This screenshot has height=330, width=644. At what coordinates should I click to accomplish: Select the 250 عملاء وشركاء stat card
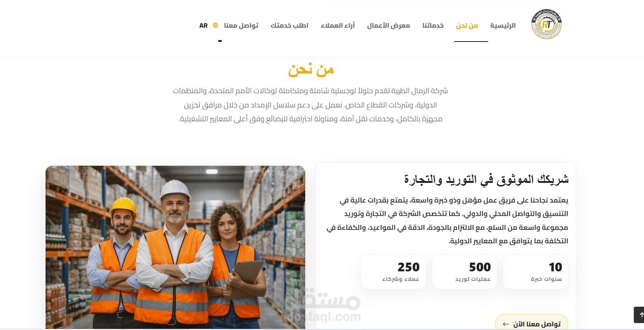point(393,272)
